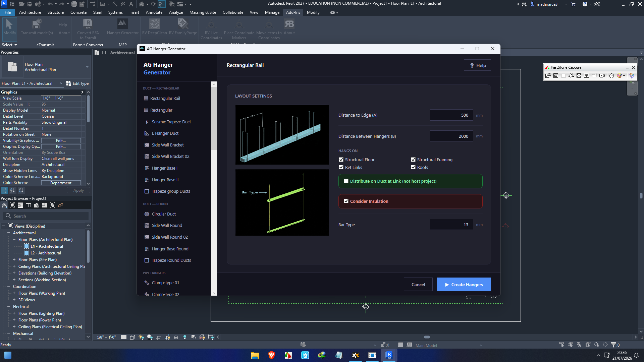Image resolution: width=644 pixels, height=362 pixels.
Task: Click the drawing area horizontal scrollbar thumb
Action: tap(427, 337)
